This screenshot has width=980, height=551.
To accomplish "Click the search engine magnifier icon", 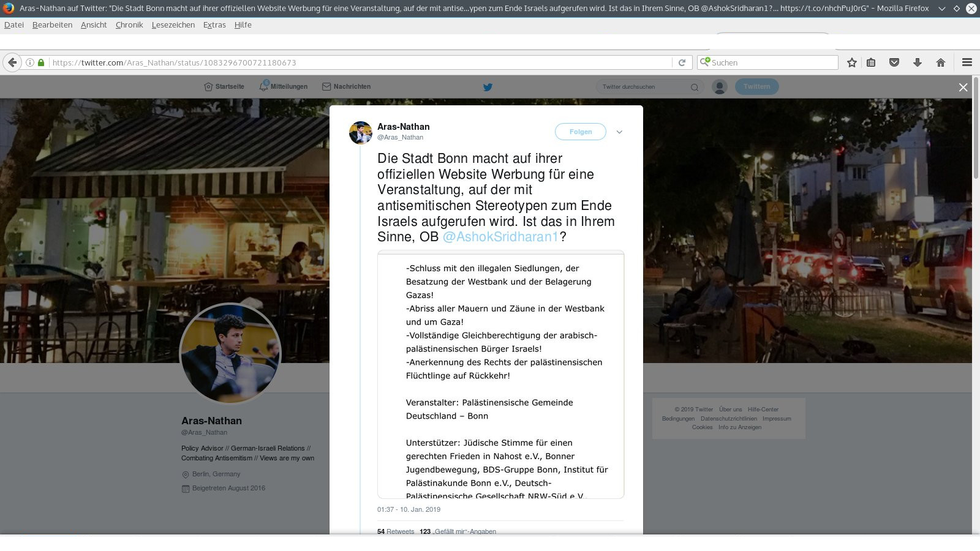I will tap(705, 62).
